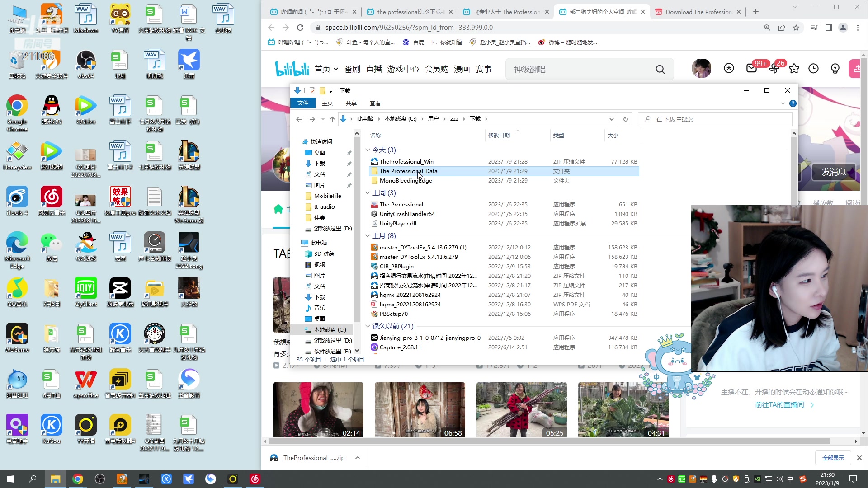
Task: Open the Tencent QQ penguin desktop icon
Action: 52,110
